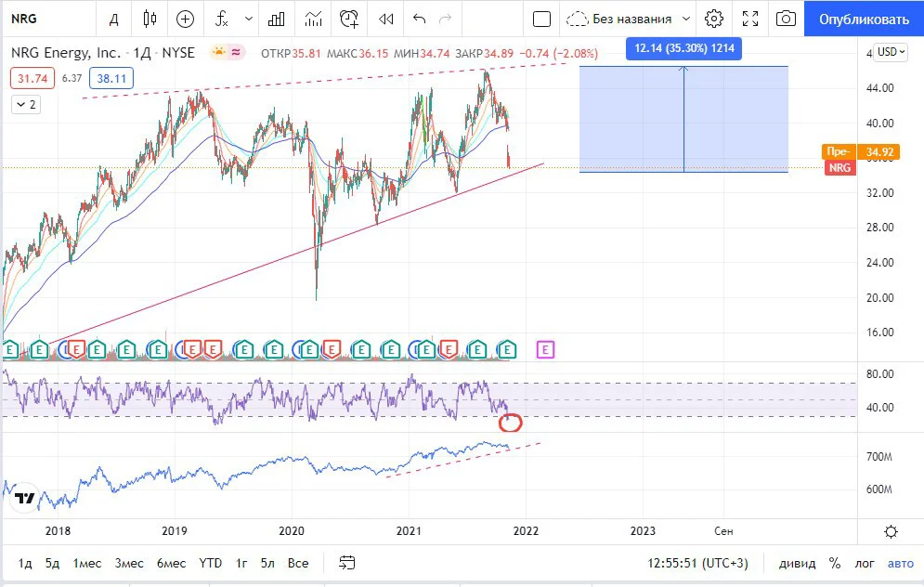Click the pink approximate data icon

coord(236,52)
